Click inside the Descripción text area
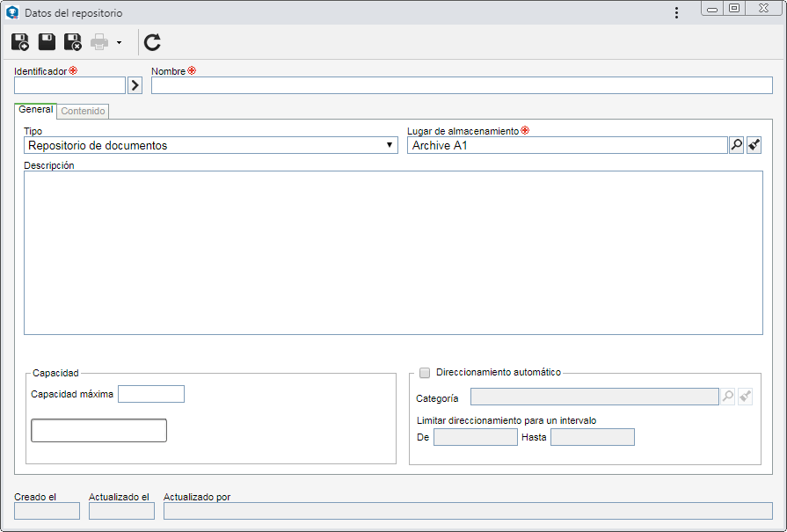Image resolution: width=787 pixels, height=532 pixels. pyautogui.click(x=394, y=253)
